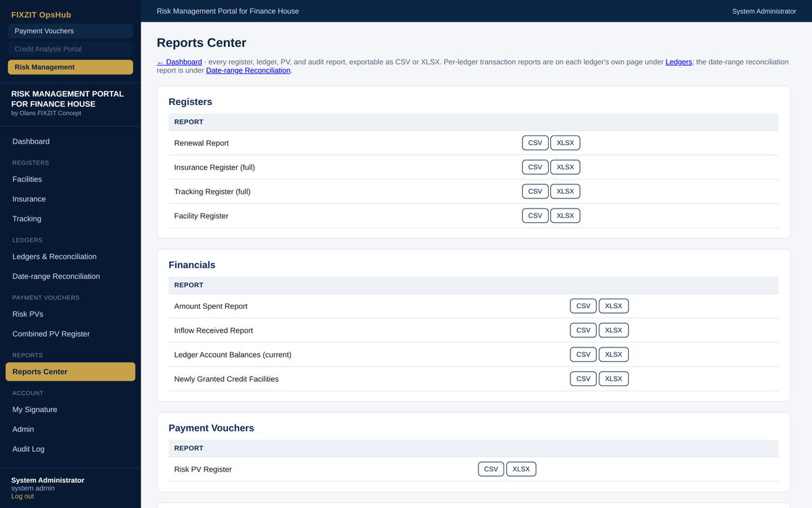The image size is (812, 508).
Task: Export Renewal Report as XLSX
Action: pos(565,143)
